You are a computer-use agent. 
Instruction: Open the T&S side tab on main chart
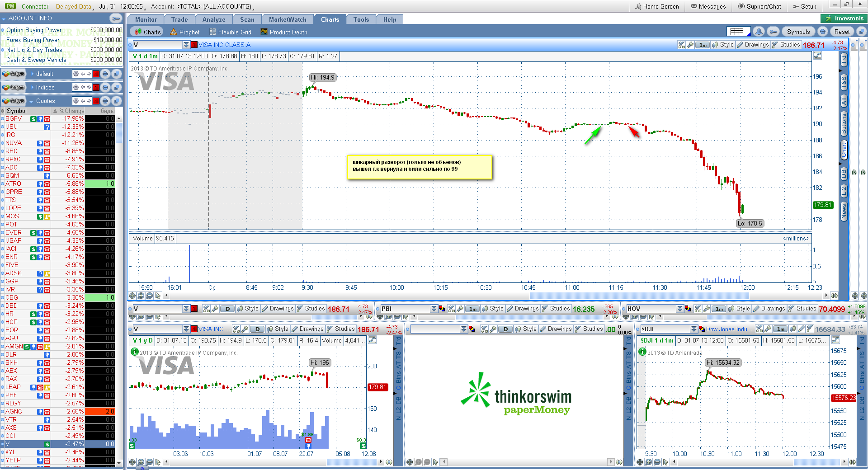[x=844, y=83]
